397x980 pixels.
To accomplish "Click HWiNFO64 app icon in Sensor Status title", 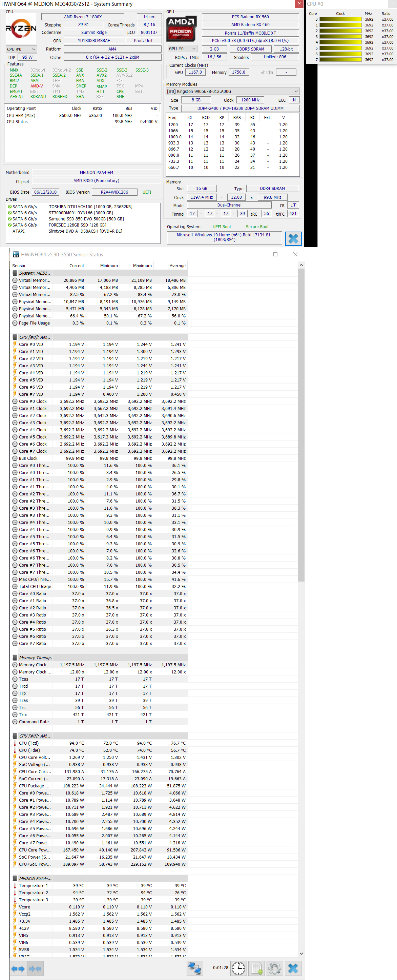I will [16, 255].
